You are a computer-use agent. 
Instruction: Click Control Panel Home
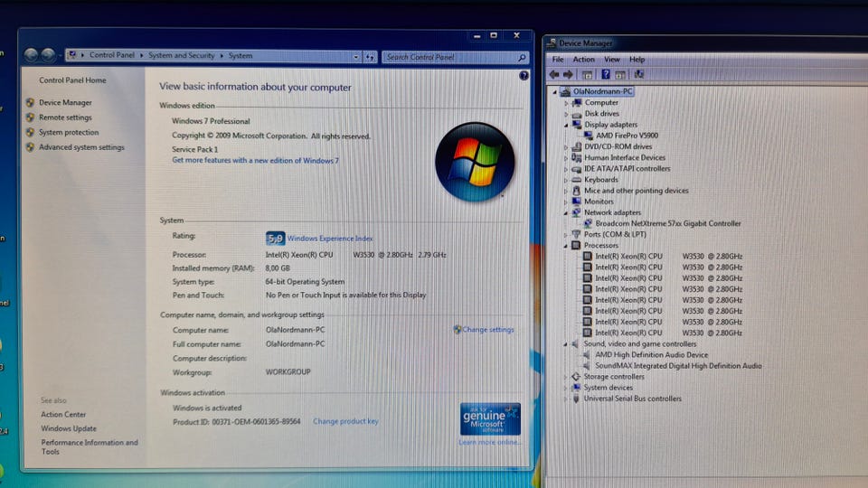coord(72,80)
